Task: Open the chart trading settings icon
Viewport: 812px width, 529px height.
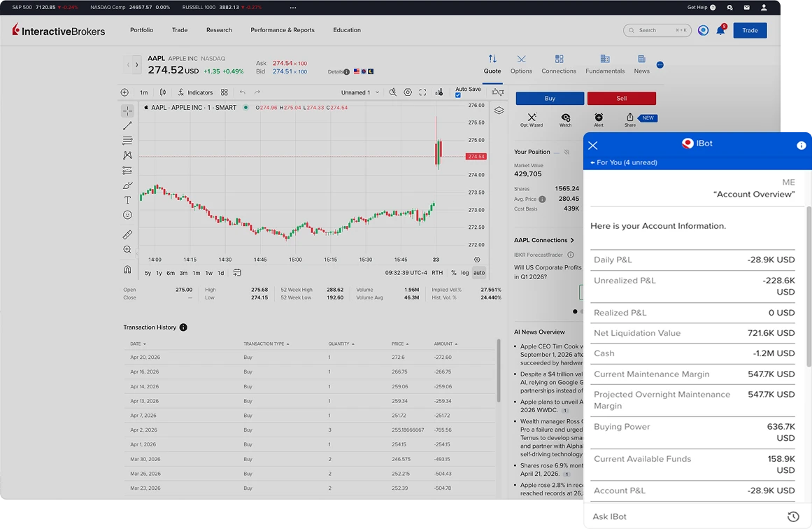Action: click(x=439, y=92)
